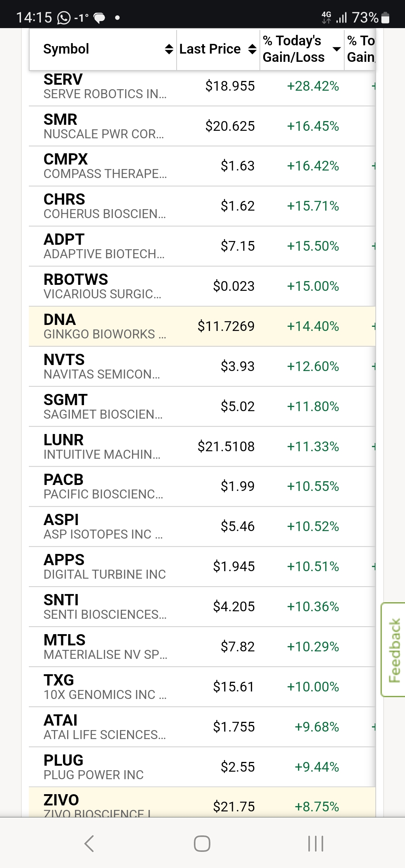Click the Last Price column header

pyautogui.click(x=210, y=49)
